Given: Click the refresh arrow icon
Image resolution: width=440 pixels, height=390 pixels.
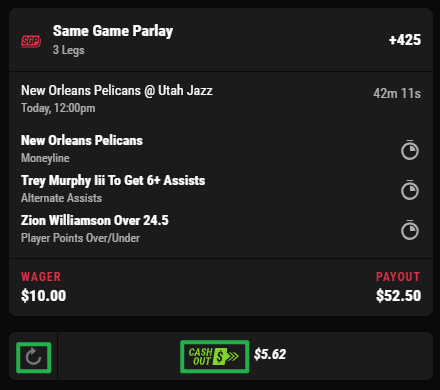Looking at the screenshot, I should click(x=34, y=357).
